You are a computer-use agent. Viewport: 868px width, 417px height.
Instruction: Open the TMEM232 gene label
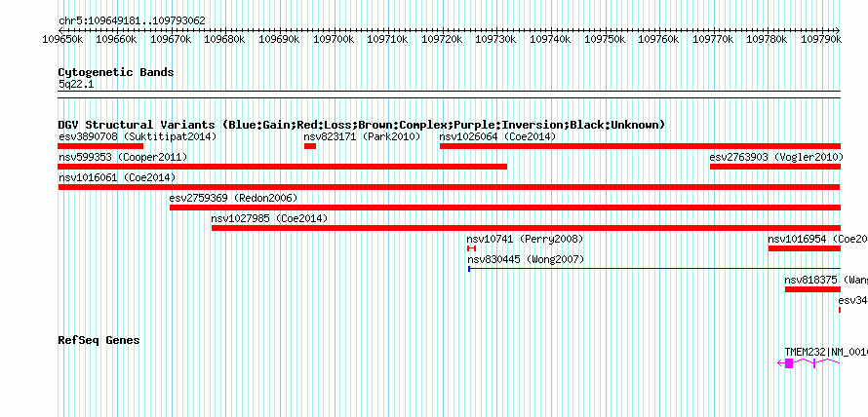[x=826, y=352]
